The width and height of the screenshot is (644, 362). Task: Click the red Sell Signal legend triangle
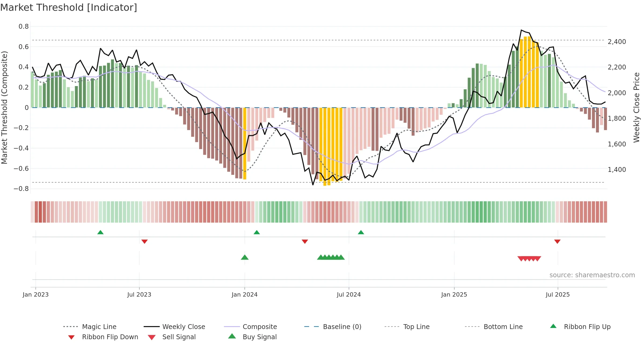(x=152, y=337)
